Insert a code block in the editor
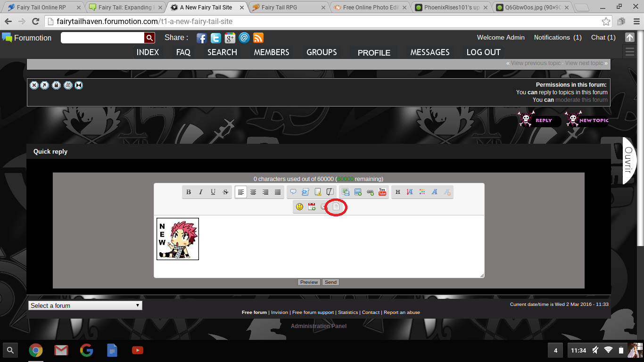The width and height of the screenshot is (644, 362). [x=305, y=192]
